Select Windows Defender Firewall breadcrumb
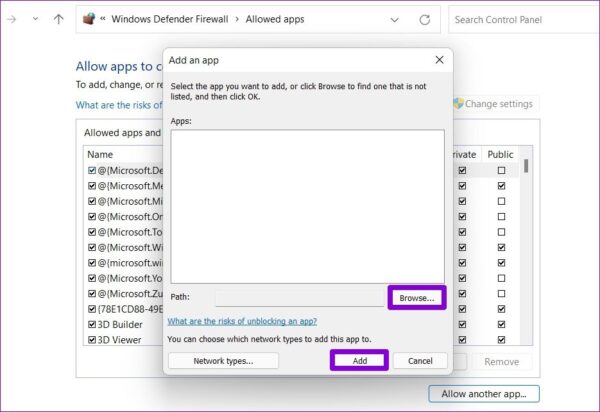This screenshot has height=412, width=600. click(x=170, y=19)
